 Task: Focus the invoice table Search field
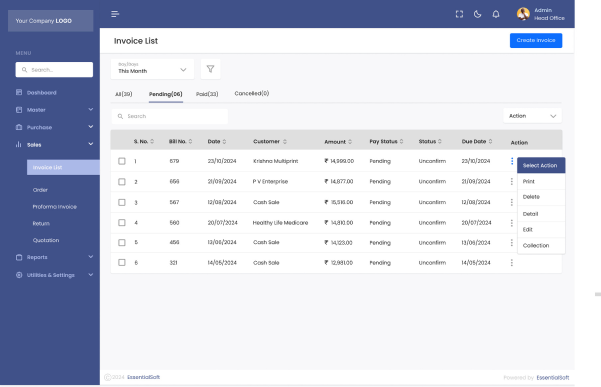pos(170,116)
